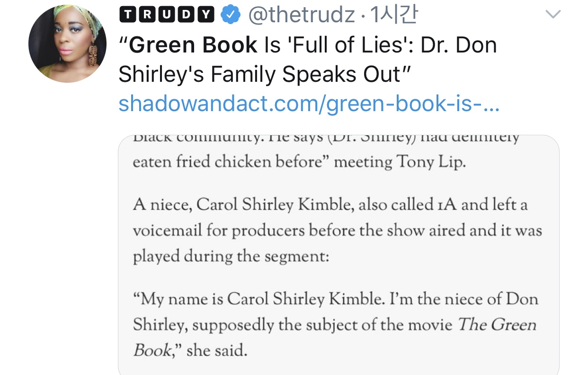Image resolution: width=588 pixels, height=375 pixels.
Task: Tap the italic "Book," she said line
Action: pyautogui.click(x=190, y=350)
